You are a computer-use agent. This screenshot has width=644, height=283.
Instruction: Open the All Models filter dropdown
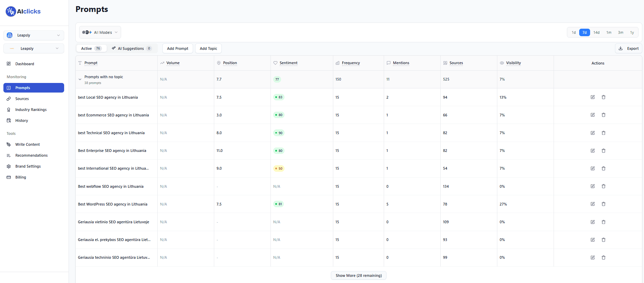click(100, 32)
